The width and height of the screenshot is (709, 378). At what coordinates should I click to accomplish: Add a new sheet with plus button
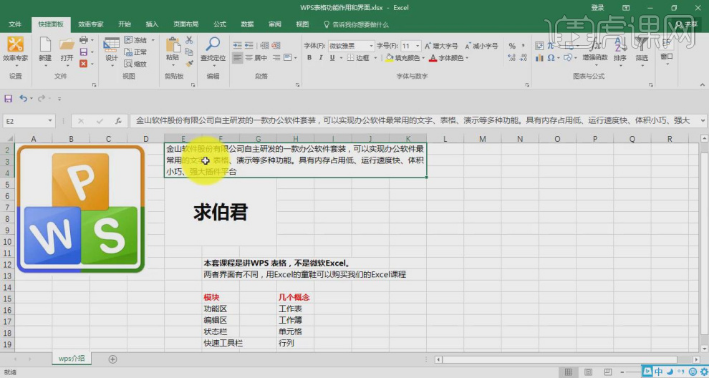coord(113,359)
